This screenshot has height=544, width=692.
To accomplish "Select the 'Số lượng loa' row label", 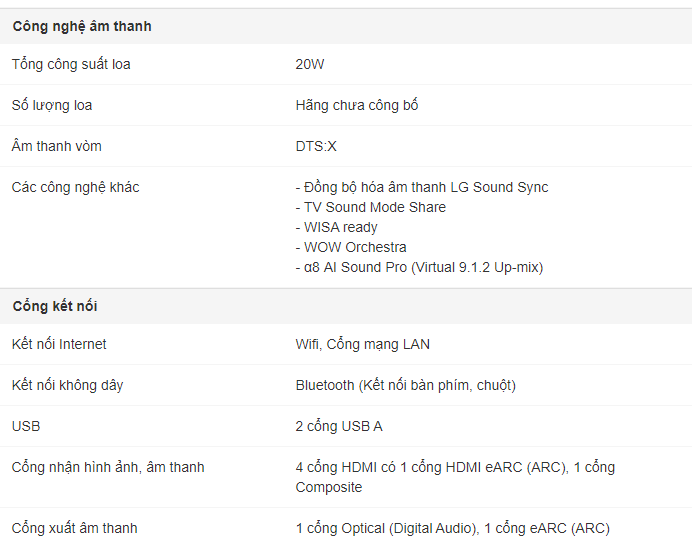I will point(52,105).
